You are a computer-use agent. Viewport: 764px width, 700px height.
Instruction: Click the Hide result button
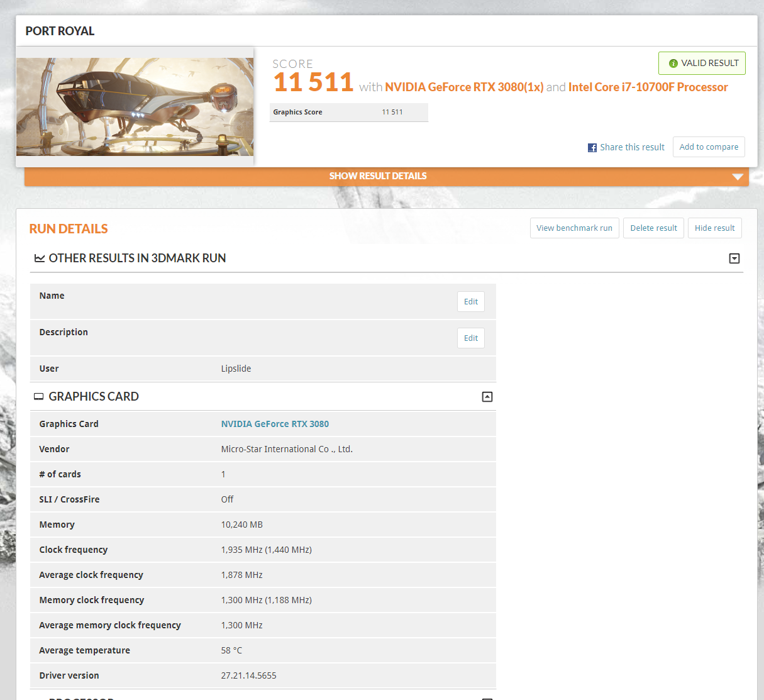coord(715,228)
